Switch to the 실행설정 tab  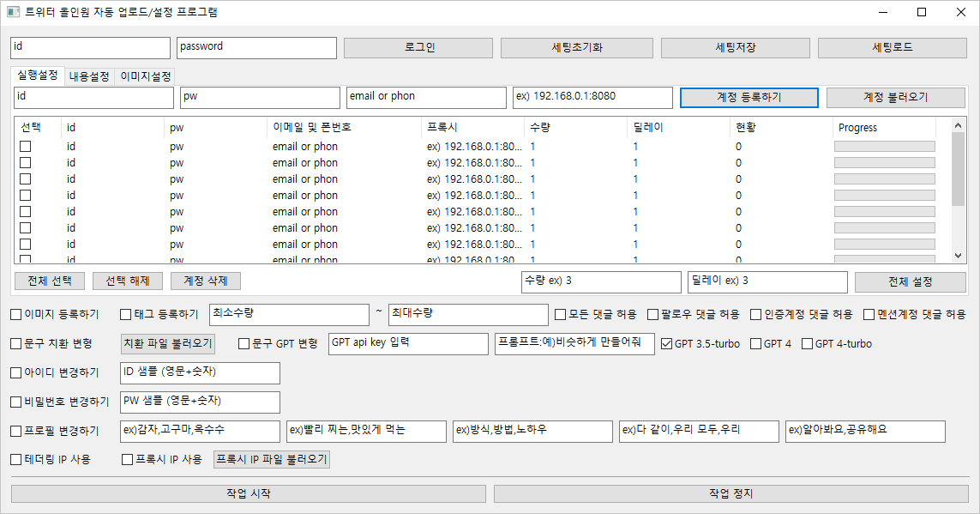click(38, 75)
